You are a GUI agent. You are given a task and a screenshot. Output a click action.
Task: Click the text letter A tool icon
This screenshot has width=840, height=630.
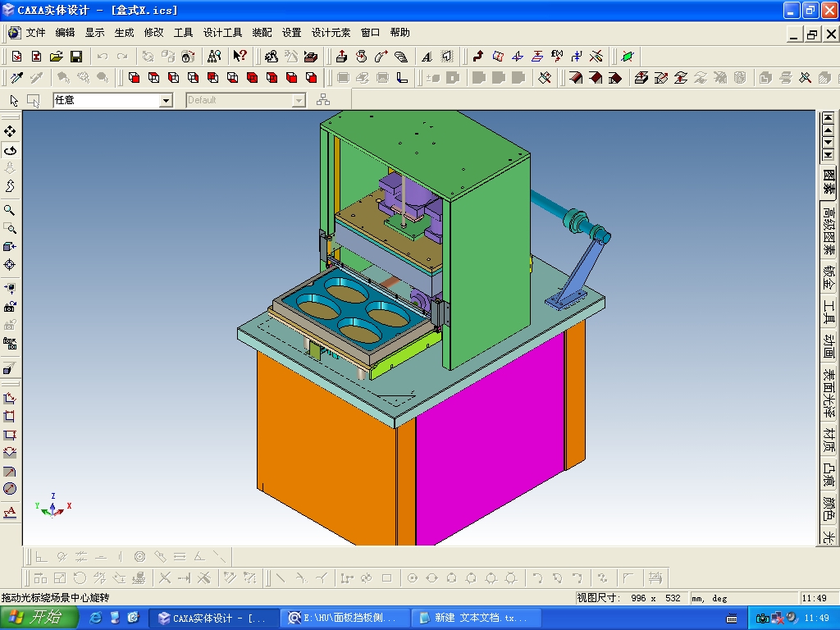point(427,57)
